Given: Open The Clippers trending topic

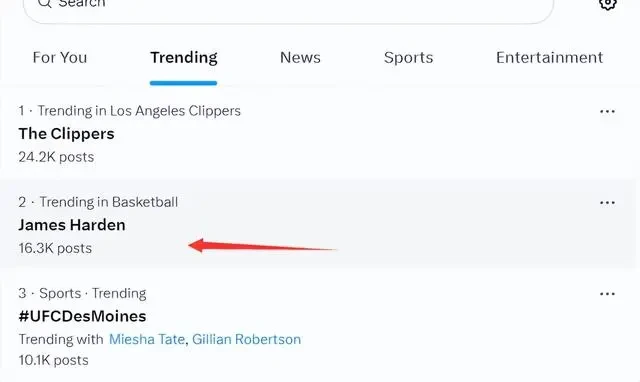Looking at the screenshot, I should click(x=67, y=134).
